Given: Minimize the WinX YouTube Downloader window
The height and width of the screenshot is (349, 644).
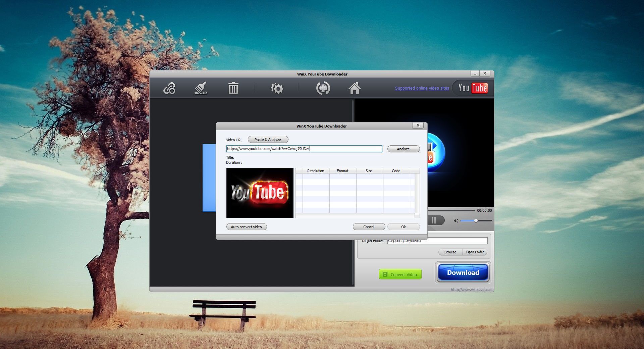Looking at the screenshot, I should (475, 73).
